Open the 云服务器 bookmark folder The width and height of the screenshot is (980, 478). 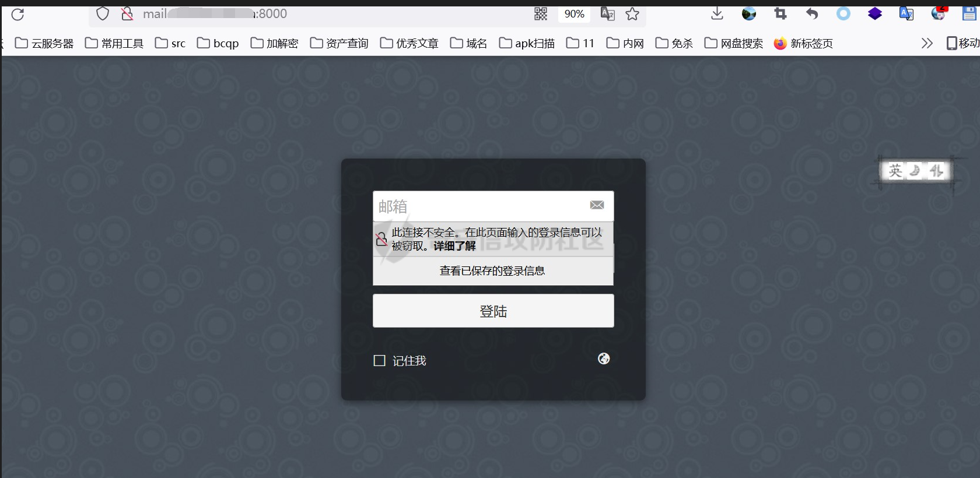coord(45,43)
